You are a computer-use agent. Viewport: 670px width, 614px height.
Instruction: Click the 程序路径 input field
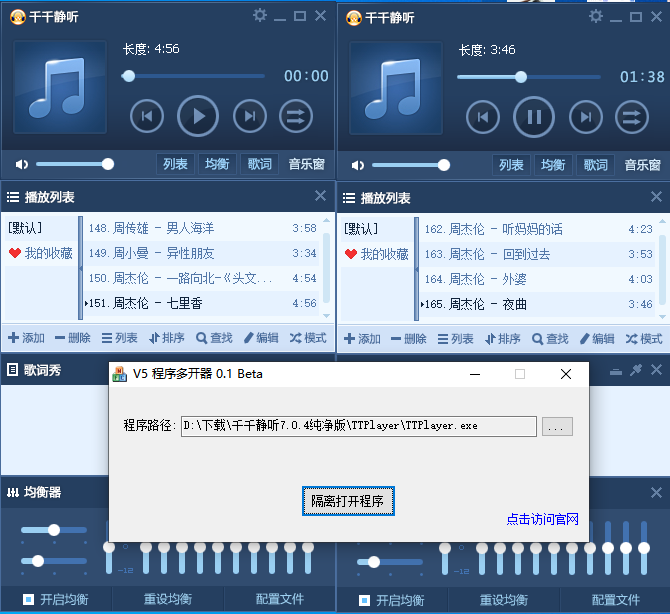pyautogui.click(x=359, y=426)
